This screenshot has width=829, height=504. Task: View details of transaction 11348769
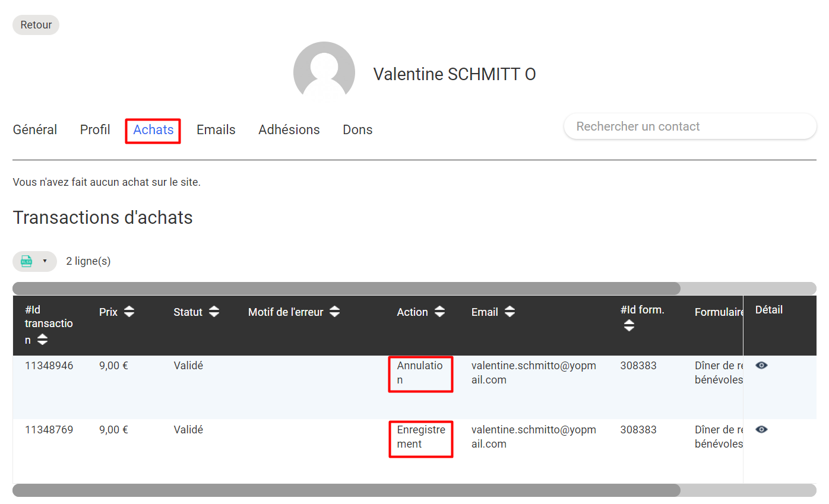[761, 429]
